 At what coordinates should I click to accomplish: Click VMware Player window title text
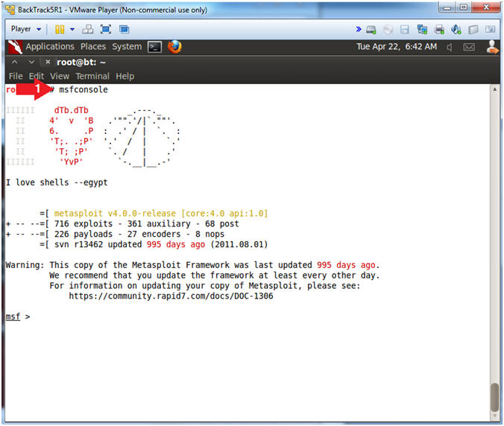[x=113, y=10]
